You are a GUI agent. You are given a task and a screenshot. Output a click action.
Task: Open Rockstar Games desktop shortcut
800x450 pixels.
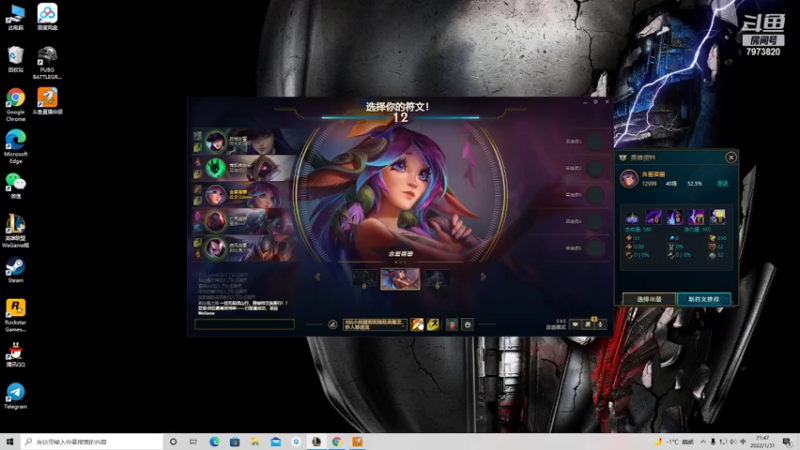point(15,315)
